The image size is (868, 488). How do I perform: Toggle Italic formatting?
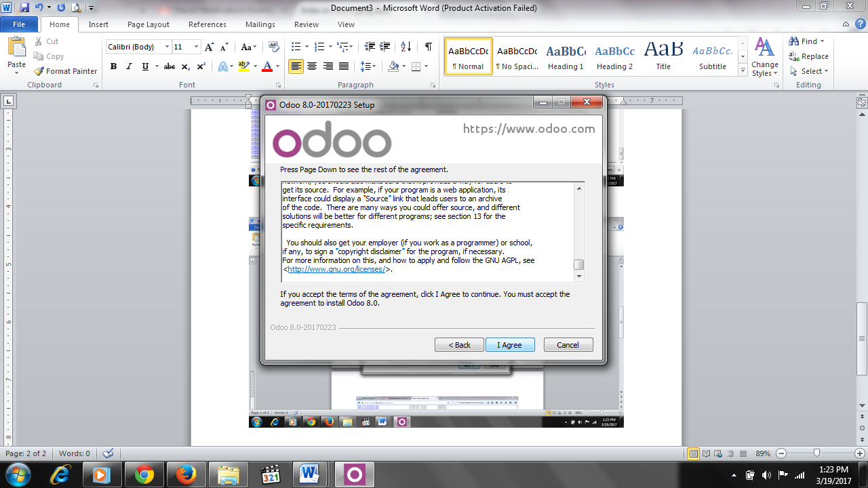click(x=129, y=66)
